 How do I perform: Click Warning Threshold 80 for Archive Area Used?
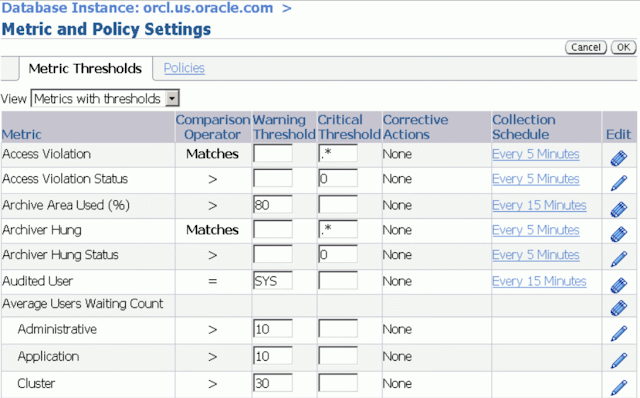(273, 205)
